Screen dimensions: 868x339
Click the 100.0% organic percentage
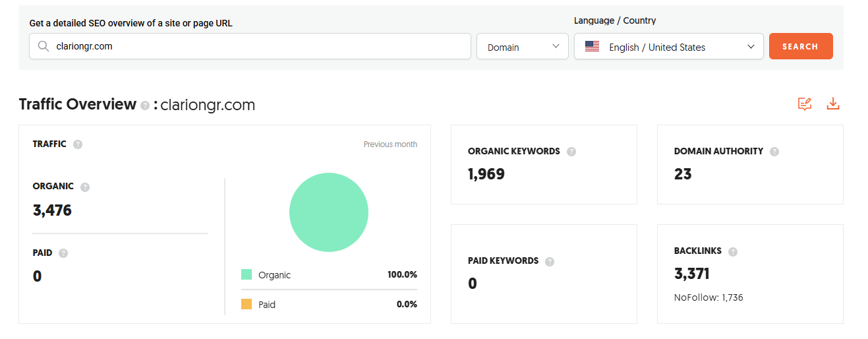pos(402,275)
